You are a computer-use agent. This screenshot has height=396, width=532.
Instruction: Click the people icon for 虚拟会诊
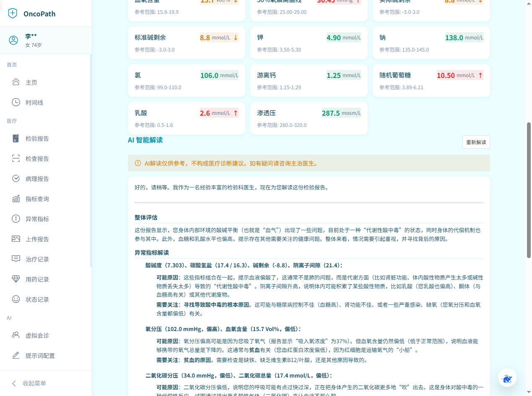coord(16,335)
